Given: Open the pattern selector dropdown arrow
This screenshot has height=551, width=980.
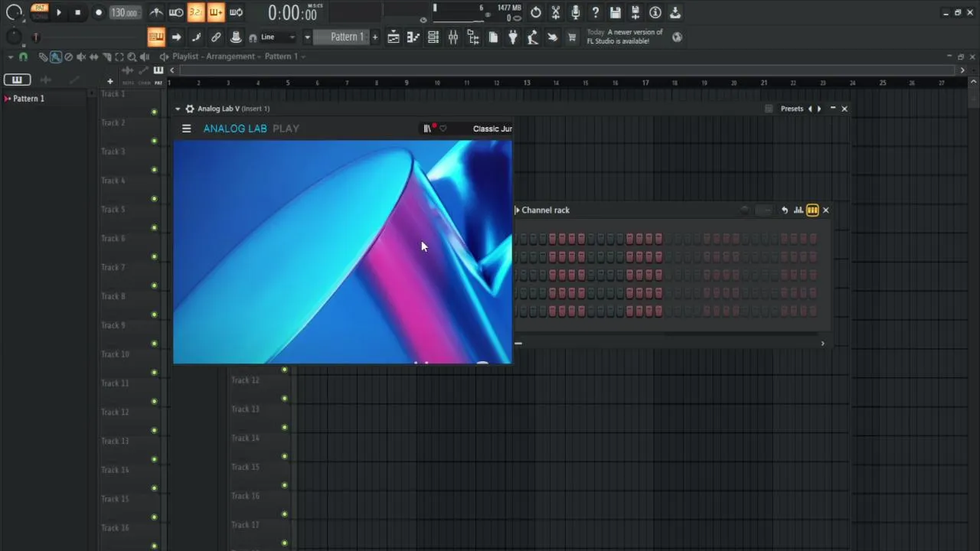Looking at the screenshot, I should pos(307,37).
